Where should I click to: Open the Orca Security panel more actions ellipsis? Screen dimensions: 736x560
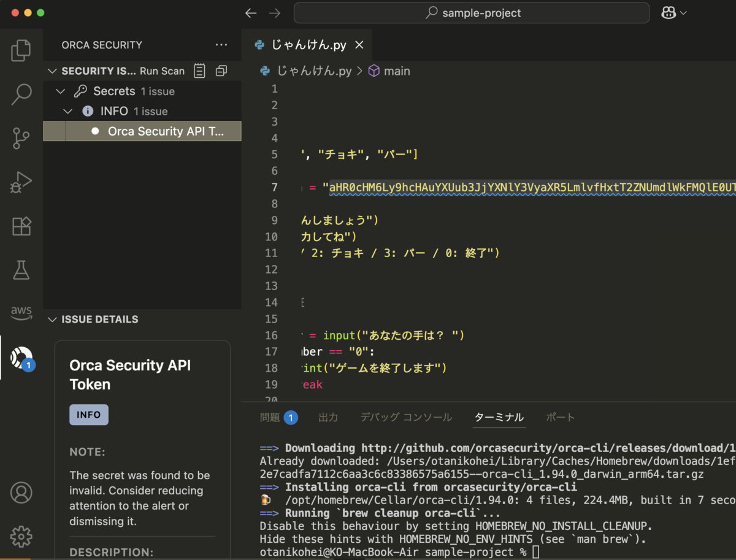point(221,45)
